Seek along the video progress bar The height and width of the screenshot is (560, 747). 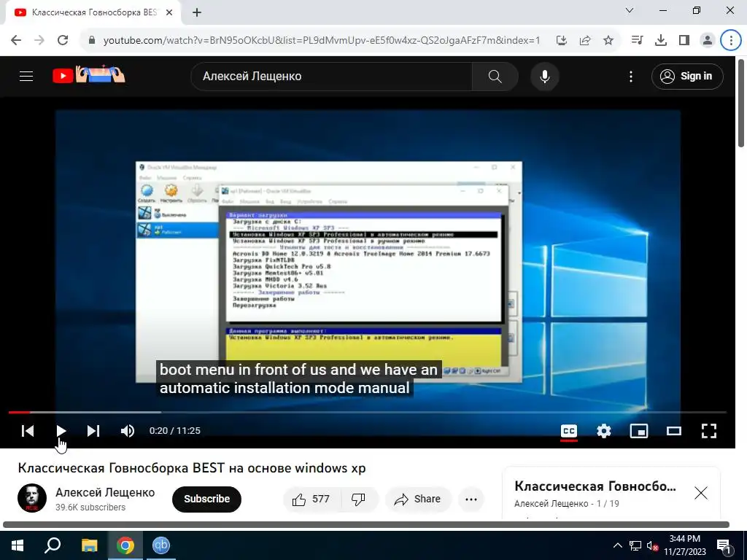pyautogui.click(x=368, y=413)
